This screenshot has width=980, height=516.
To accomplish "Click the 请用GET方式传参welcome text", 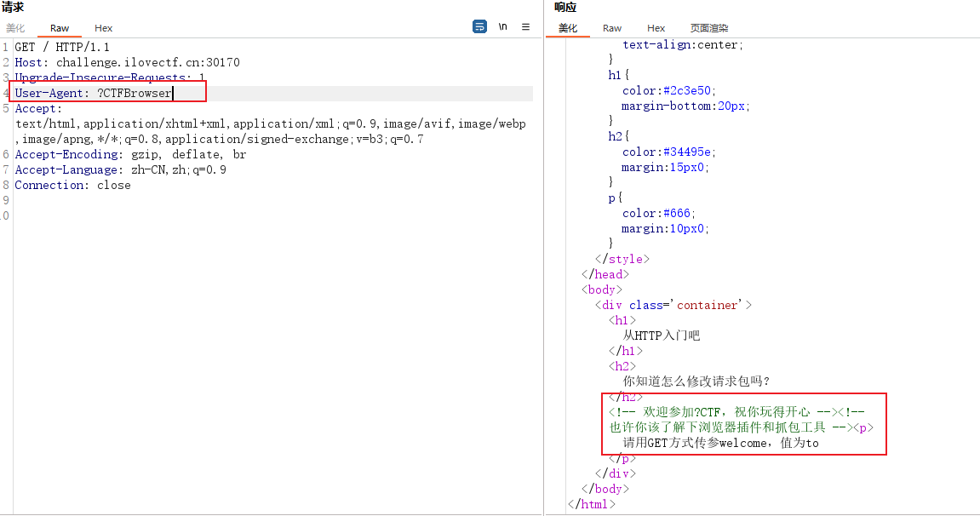I will pyautogui.click(x=720, y=443).
